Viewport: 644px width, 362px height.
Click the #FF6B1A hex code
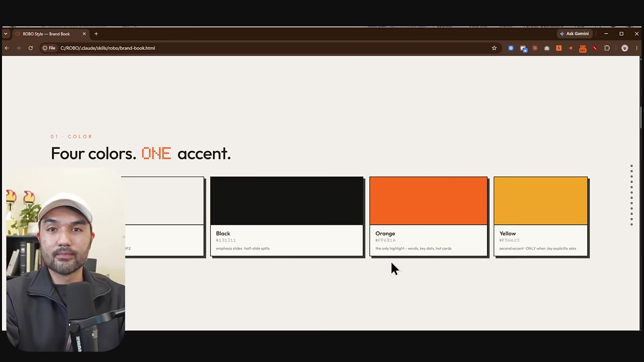click(x=385, y=240)
